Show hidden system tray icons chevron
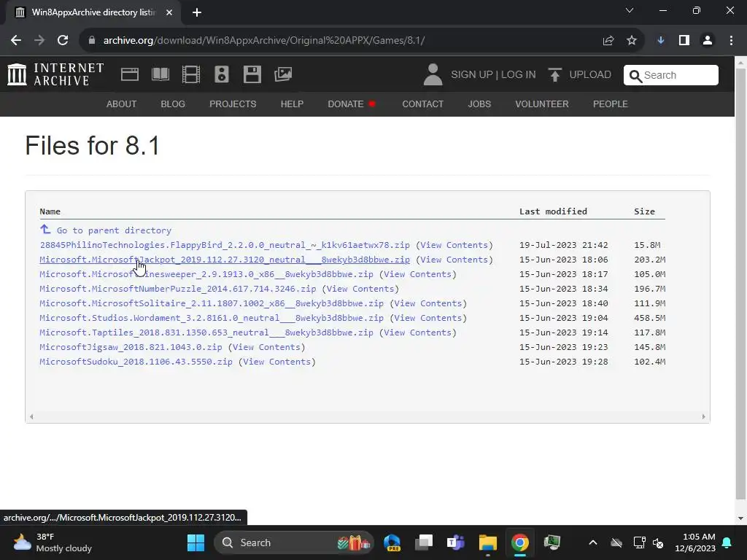The width and height of the screenshot is (747, 560). (x=592, y=542)
